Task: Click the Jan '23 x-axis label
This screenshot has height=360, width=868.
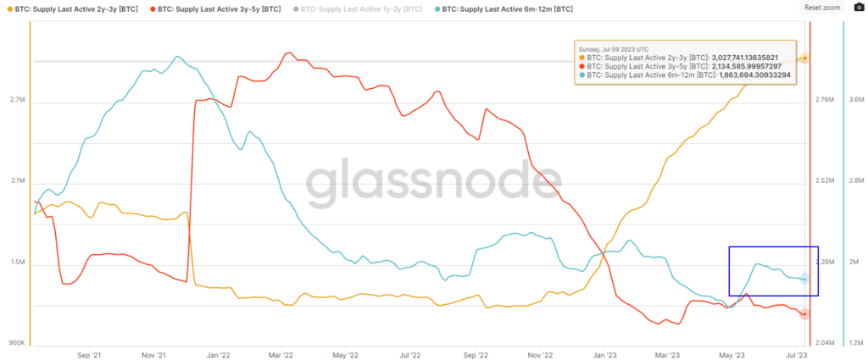Action: (604, 356)
